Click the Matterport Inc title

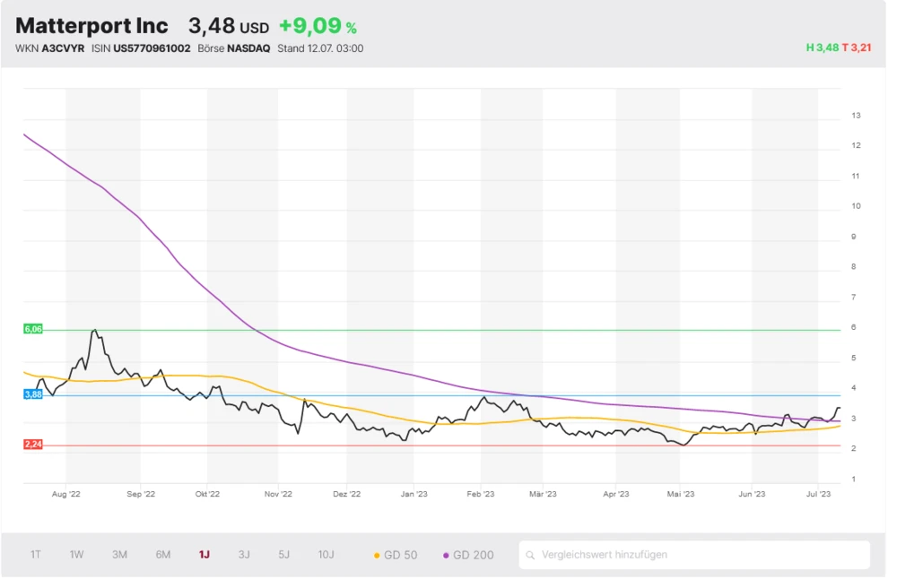[x=91, y=25]
